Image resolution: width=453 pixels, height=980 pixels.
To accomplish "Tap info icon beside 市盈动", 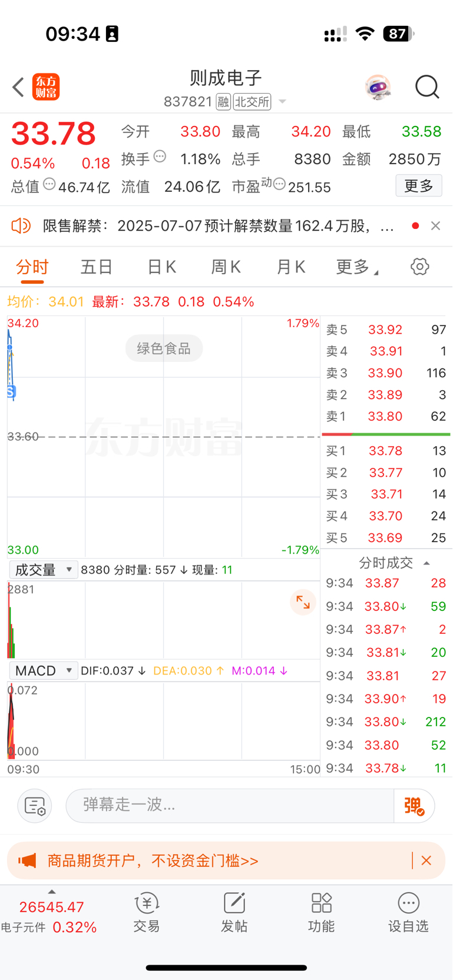I will click(279, 184).
